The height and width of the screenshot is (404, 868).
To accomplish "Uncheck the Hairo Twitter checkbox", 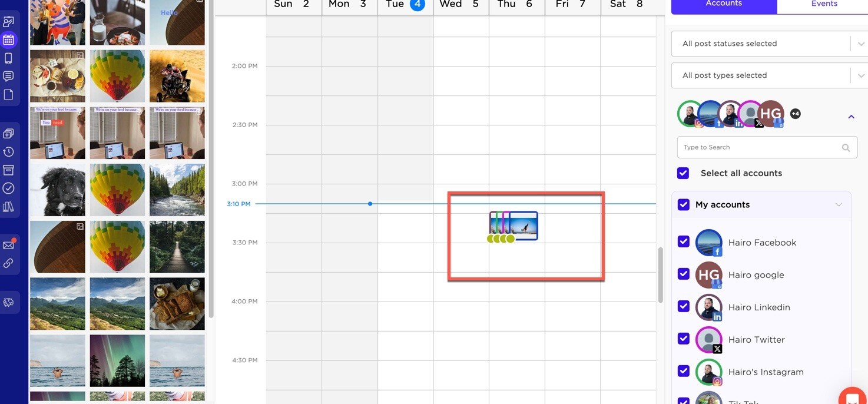I will click(x=683, y=339).
